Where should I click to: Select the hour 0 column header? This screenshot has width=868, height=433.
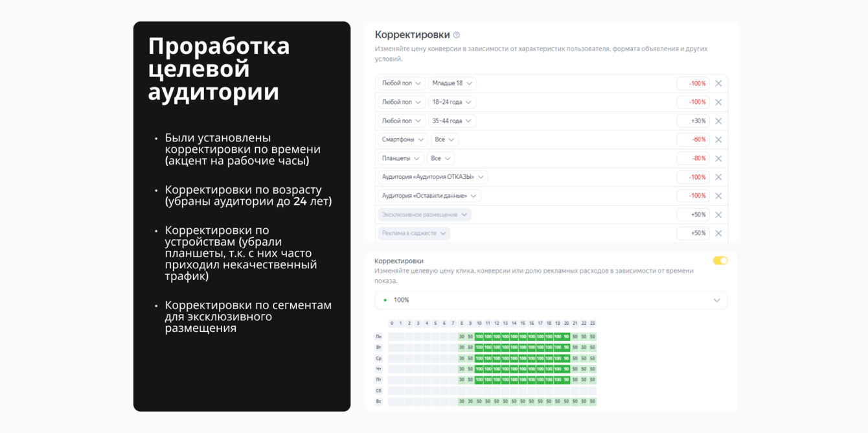point(392,323)
